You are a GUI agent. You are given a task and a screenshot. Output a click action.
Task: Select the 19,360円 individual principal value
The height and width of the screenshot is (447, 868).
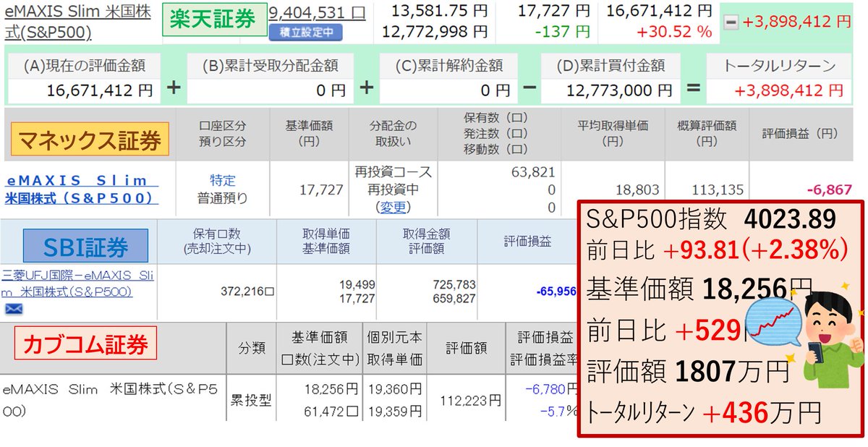(396, 389)
